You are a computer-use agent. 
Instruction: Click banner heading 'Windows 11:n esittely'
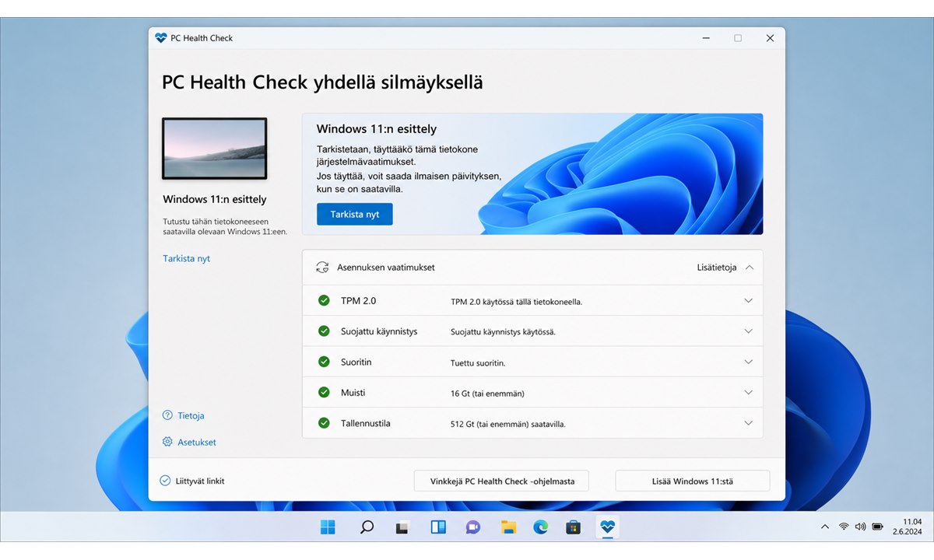(x=377, y=129)
